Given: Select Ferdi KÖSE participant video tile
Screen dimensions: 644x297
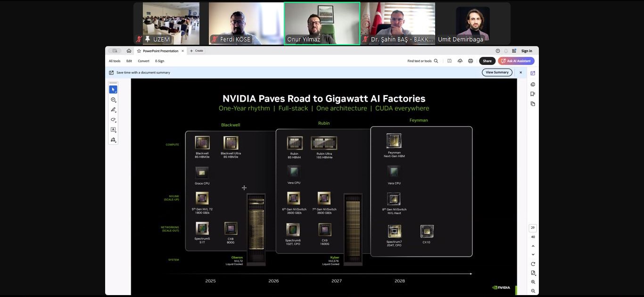Looking at the screenshot, I should 246,24.
